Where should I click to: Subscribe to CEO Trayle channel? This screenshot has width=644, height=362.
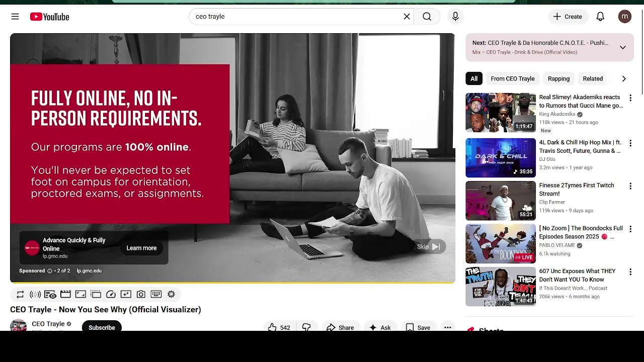(102, 327)
